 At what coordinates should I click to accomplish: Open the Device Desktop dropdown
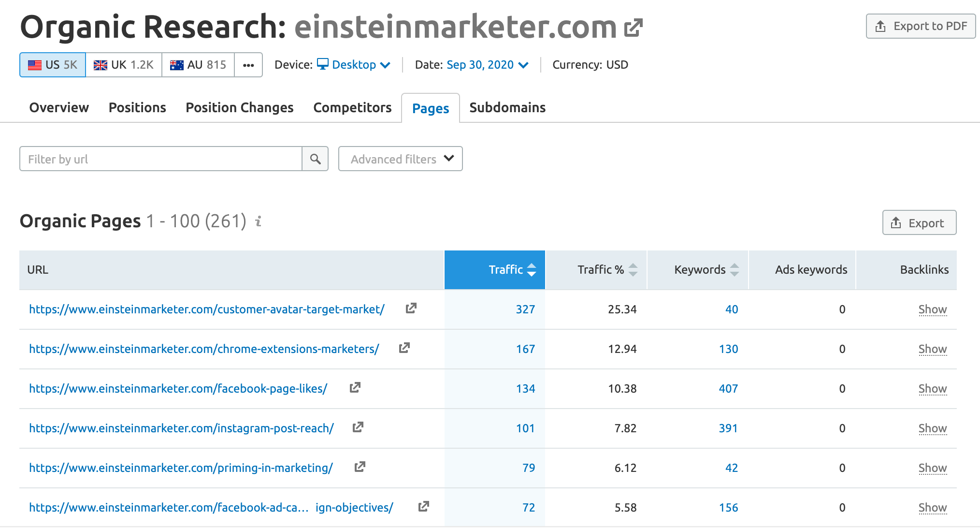[354, 65]
